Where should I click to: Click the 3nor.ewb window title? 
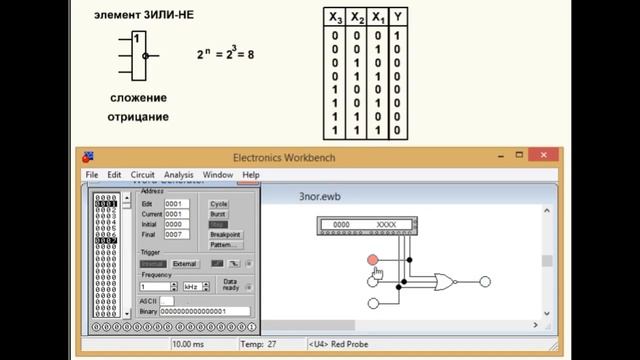[320, 197]
